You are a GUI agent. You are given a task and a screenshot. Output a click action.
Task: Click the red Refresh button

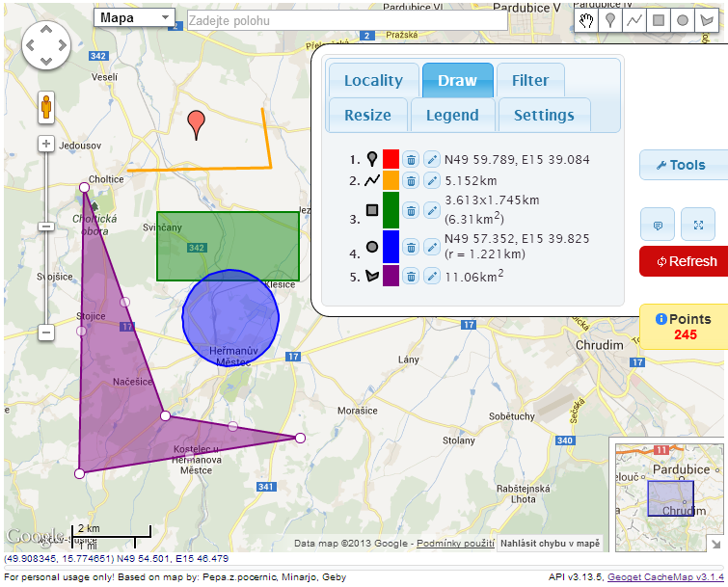(684, 262)
